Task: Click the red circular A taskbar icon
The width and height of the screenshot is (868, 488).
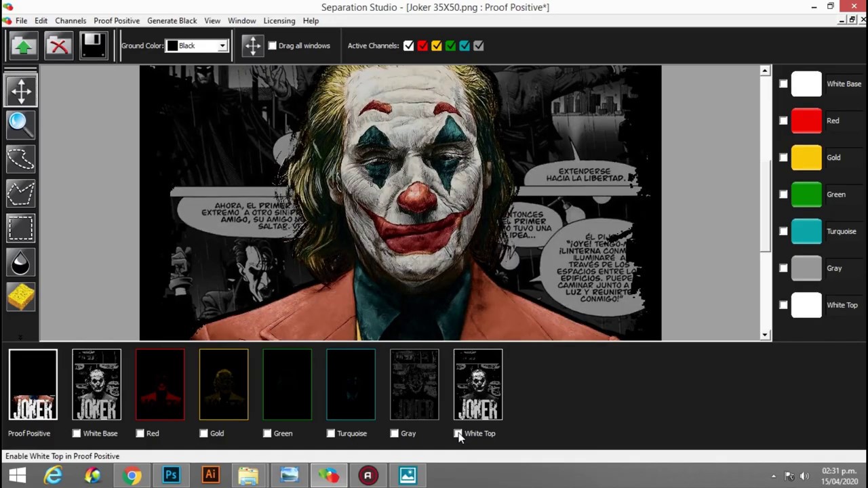Action: [368, 475]
